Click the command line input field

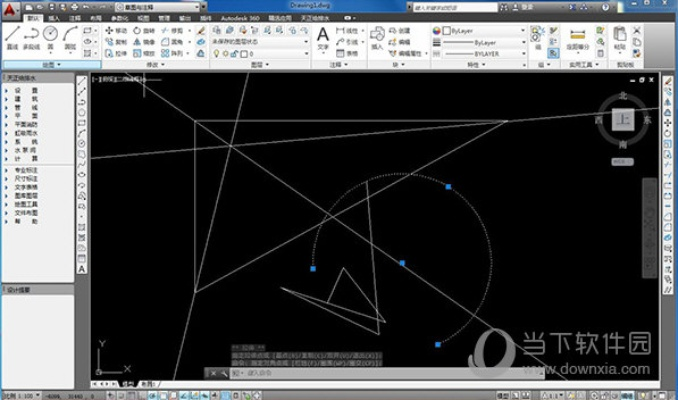tap(300, 373)
